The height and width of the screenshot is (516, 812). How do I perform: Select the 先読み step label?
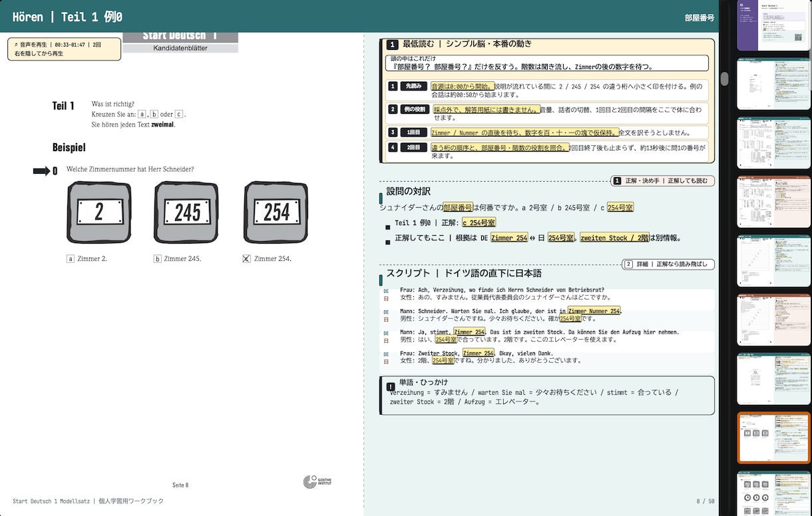tap(414, 86)
